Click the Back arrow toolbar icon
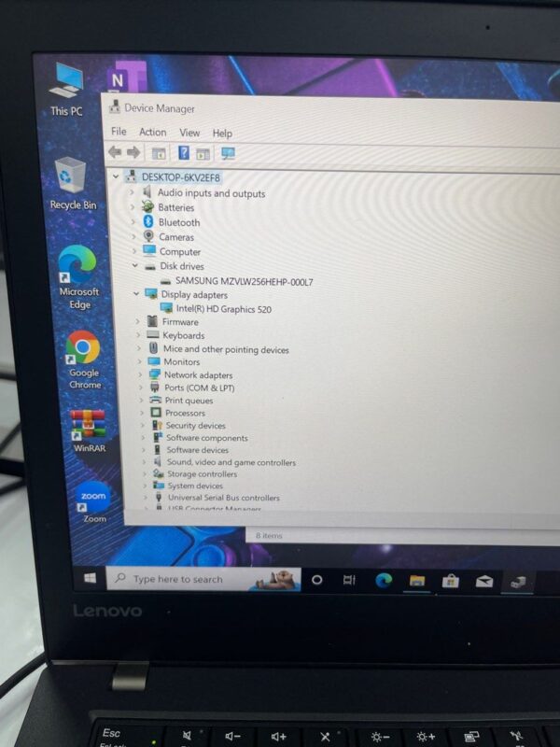The width and height of the screenshot is (560, 747). coord(115,152)
